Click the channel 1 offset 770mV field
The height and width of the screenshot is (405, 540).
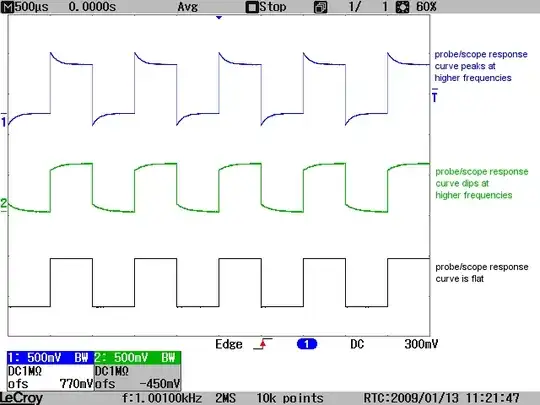(50, 384)
